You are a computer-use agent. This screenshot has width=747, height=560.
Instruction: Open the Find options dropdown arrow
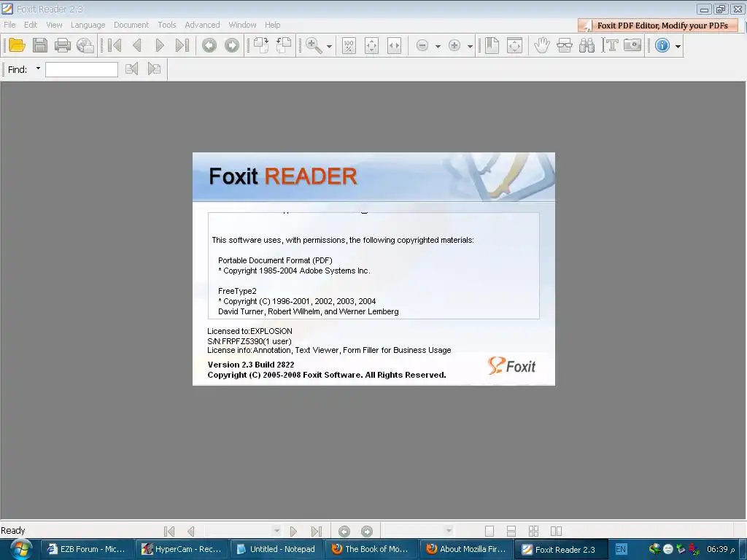pyautogui.click(x=38, y=69)
